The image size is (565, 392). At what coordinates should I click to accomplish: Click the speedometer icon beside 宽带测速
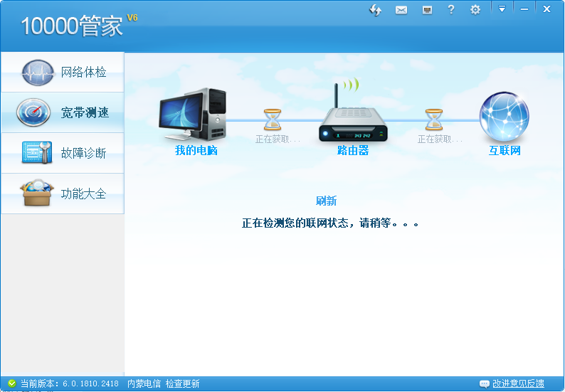(x=33, y=112)
